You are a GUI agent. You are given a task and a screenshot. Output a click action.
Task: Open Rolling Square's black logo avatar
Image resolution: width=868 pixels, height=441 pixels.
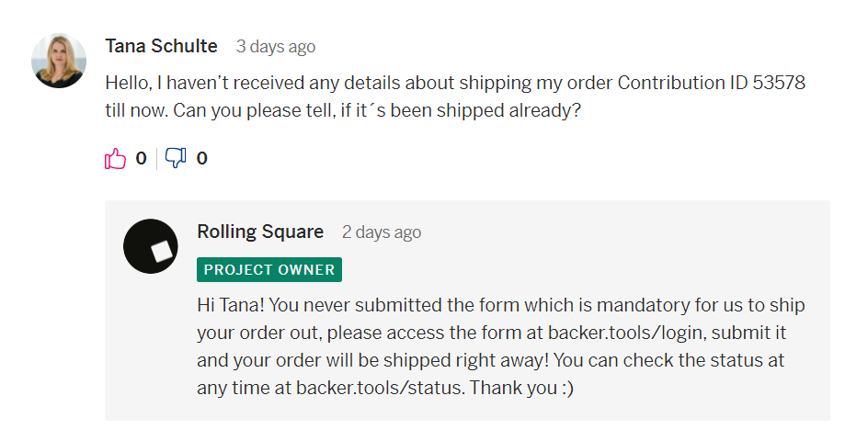click(x=151, y=246)
